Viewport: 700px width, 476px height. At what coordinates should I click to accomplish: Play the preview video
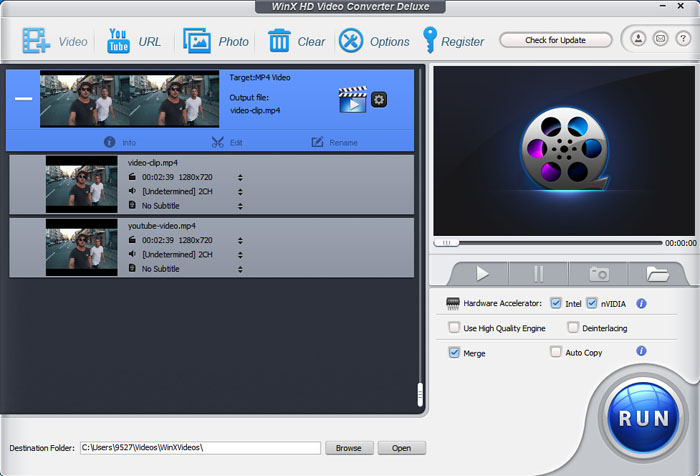(482, 274)
